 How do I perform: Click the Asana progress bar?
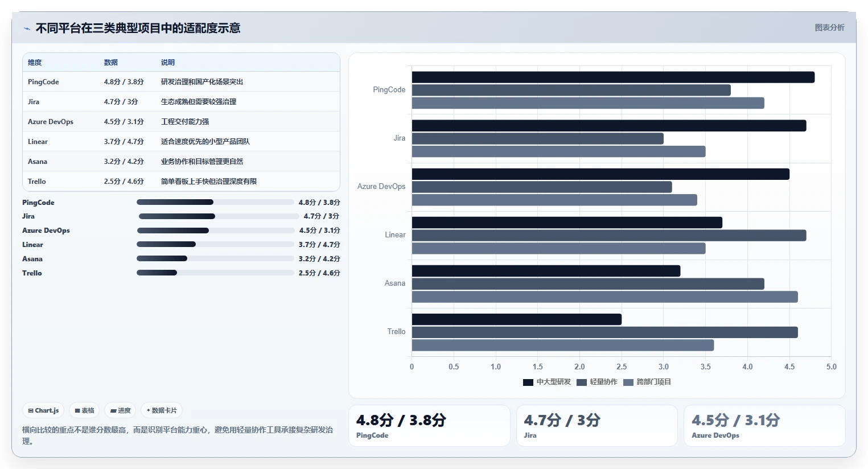tap(215, 259)
